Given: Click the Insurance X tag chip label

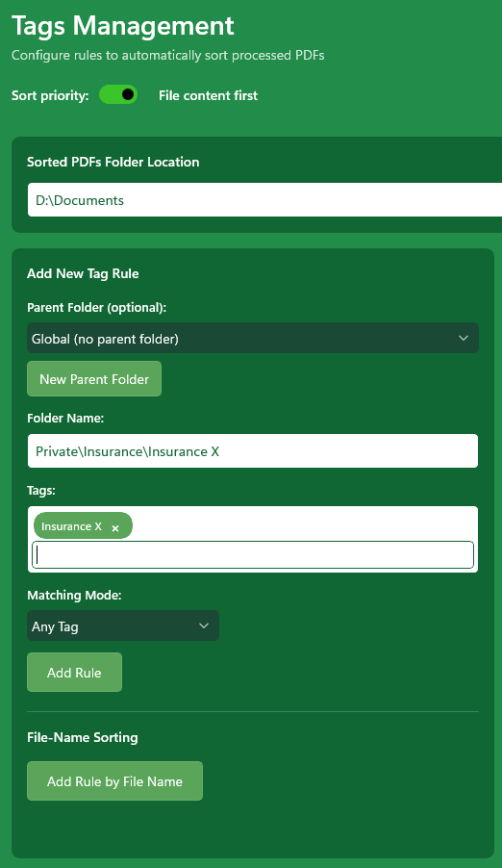Looking at the screenshot, I should (71, 525).
